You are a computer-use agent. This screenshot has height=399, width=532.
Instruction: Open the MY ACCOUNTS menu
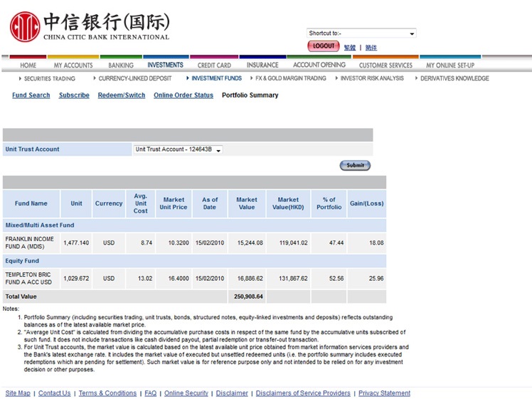73,65
